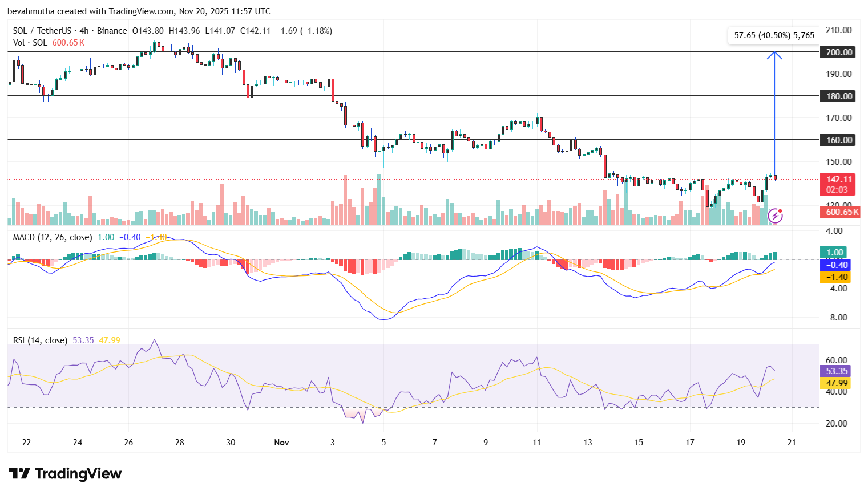This screenshot has width=868, height=495.
Task: Click the yellow 47.99 RSI average badge
Action: coord(835,383)
